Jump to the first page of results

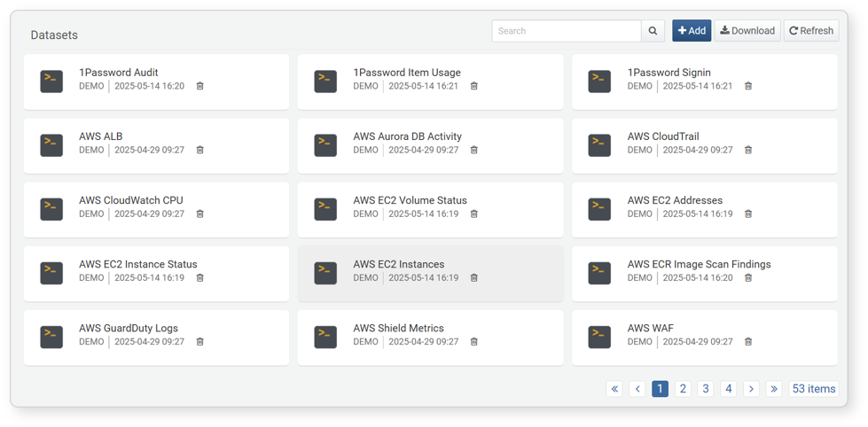click(x=614, y=389)
